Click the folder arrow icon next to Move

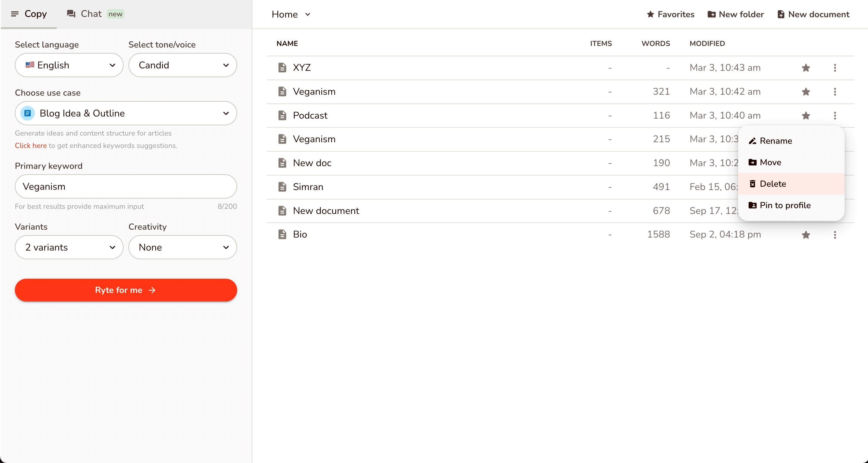752,162
